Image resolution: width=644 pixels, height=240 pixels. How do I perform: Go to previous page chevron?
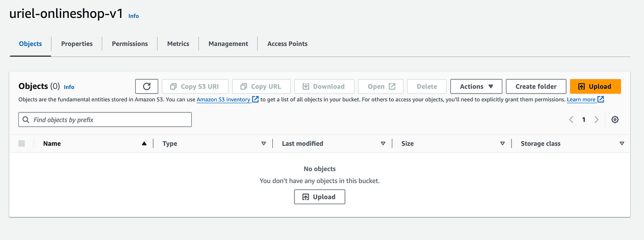click(x=571, y=120)
